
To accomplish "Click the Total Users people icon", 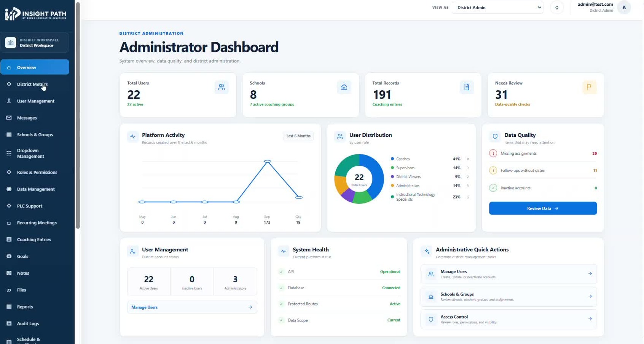I will tap(222, 87).
